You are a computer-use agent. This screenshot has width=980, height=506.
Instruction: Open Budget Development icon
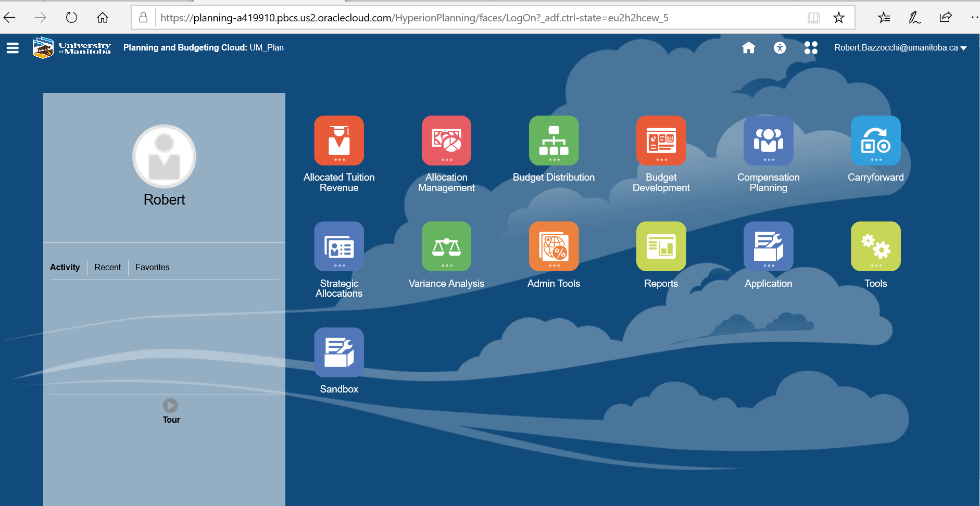(661, 141)
